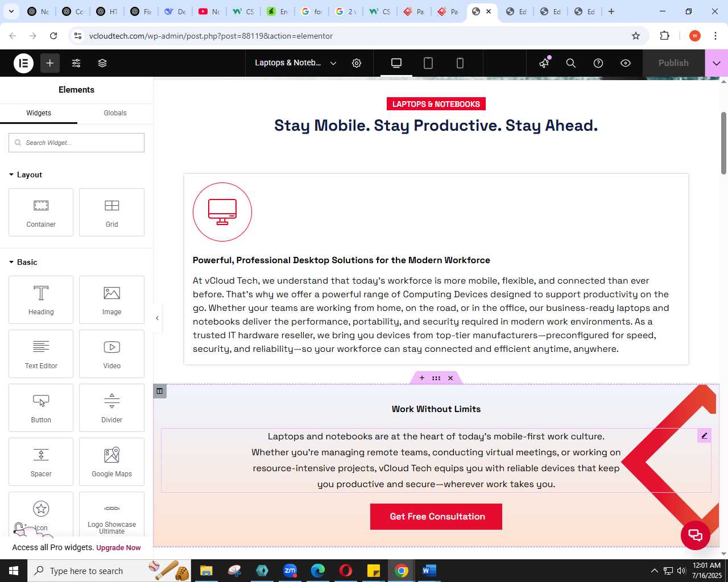
Task: Click the Publish button
Action: point(673,63)
